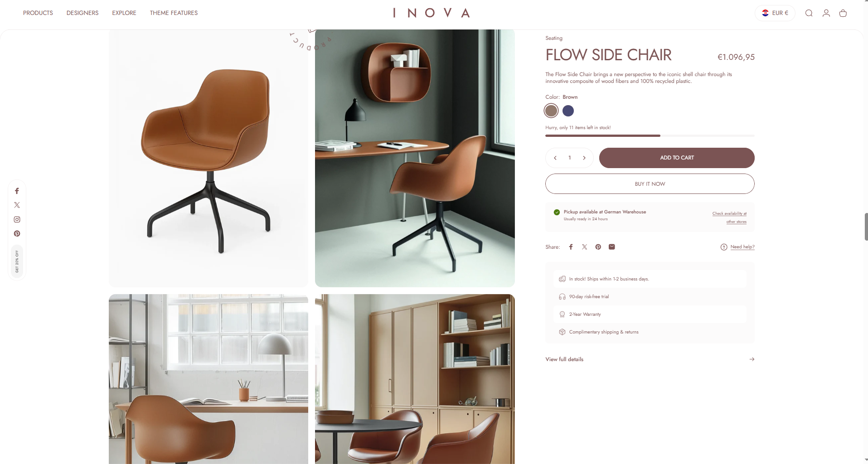Share product on Pinterest in Share row
This screenshot has height=464, width=868.
click(x=598, y=247)
